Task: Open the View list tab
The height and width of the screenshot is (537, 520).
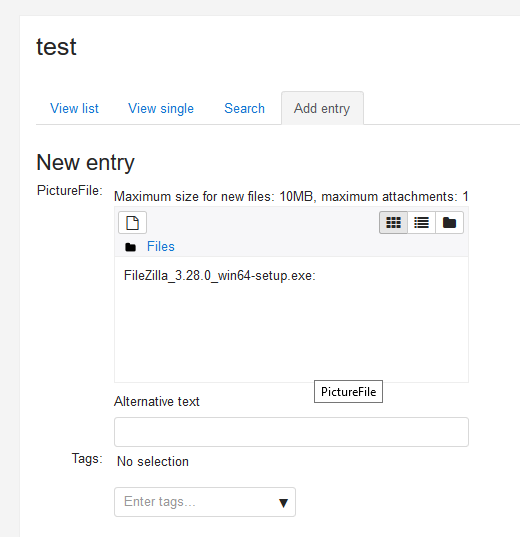Action: click(74, 109)
